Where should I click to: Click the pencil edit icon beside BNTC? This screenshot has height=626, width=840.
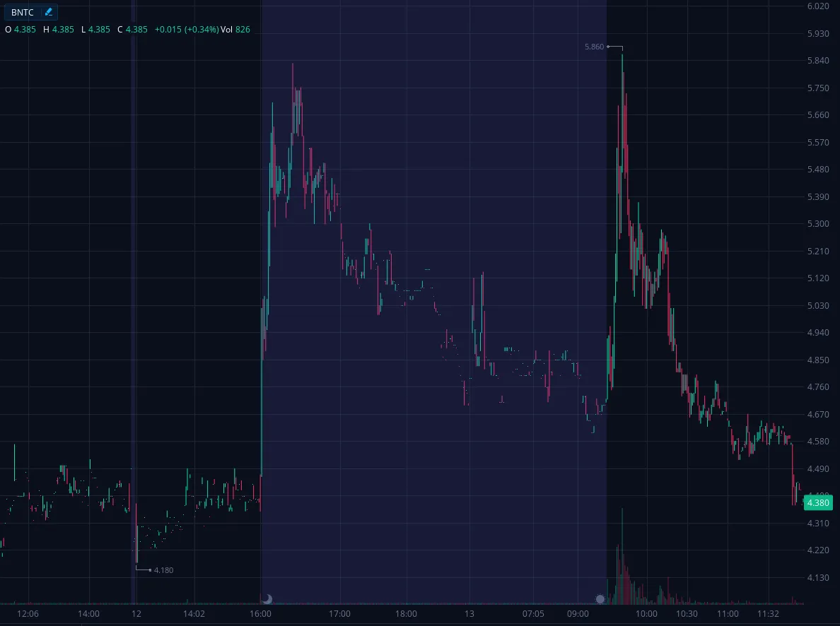coord(48,12)
